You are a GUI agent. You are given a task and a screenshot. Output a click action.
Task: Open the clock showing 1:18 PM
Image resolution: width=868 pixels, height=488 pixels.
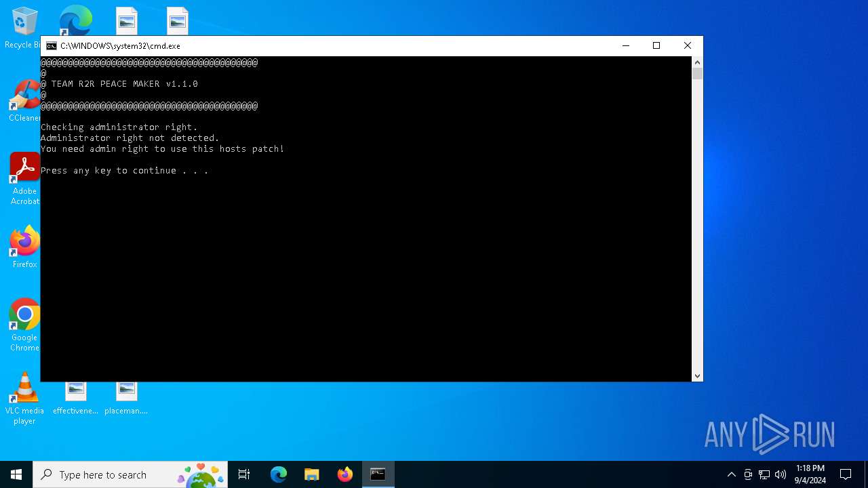pyautogui.click(x=810, y=474)
